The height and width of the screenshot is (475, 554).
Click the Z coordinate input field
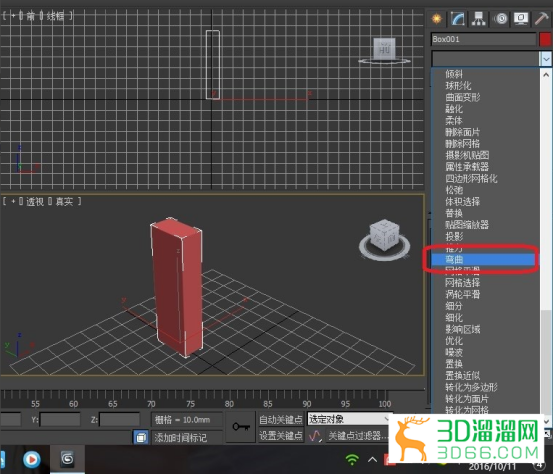[x=120, y=420]
